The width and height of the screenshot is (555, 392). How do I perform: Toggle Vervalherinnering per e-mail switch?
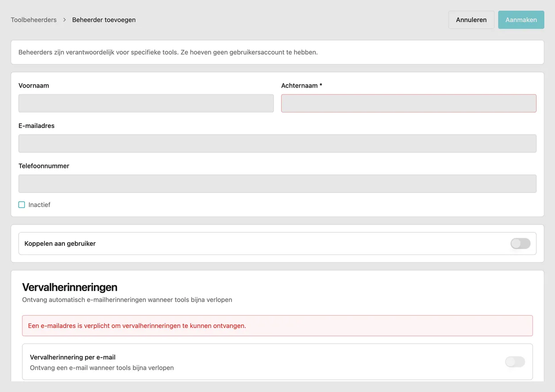(515, 362)
